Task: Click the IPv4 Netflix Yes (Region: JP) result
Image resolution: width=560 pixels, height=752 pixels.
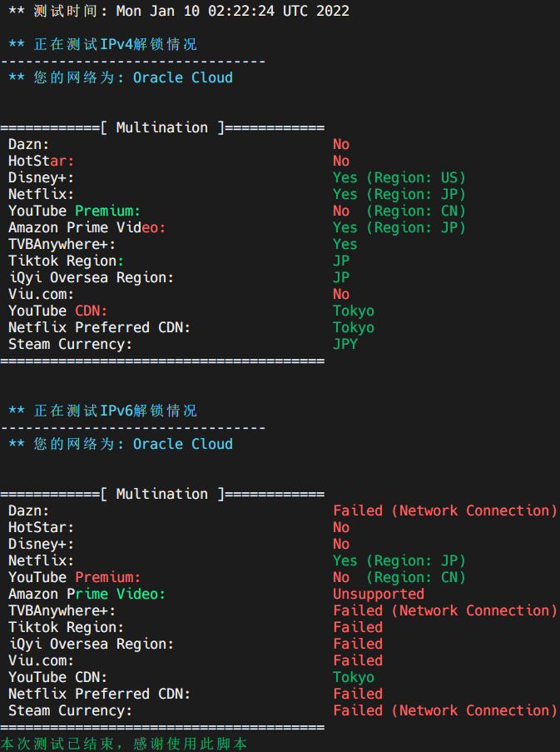Action: [399, 194]
